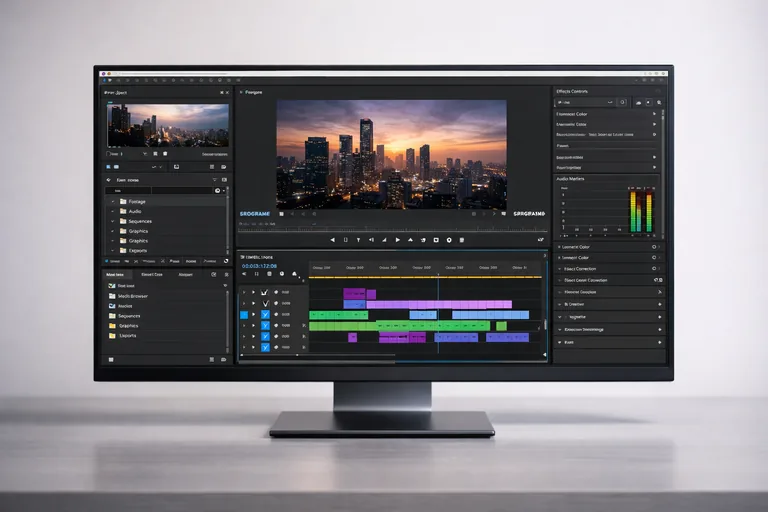Image resolution: width=768 pixels, height=512 pixels.
Task: Uncheck the blue checkbox on the bottom timeline track
Action: coord(265,347)
